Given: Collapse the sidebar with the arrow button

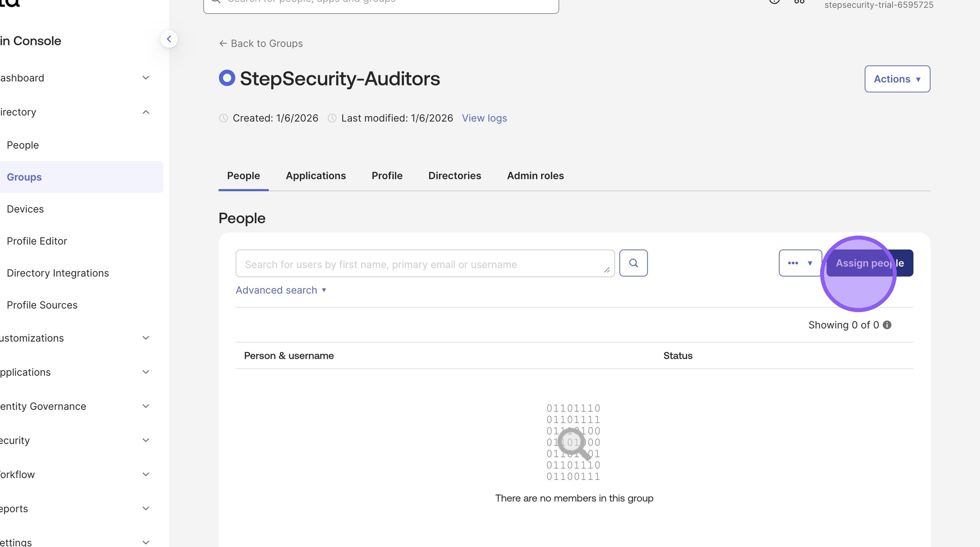Looking at the screenshot, I should click(x=169, y=39).
